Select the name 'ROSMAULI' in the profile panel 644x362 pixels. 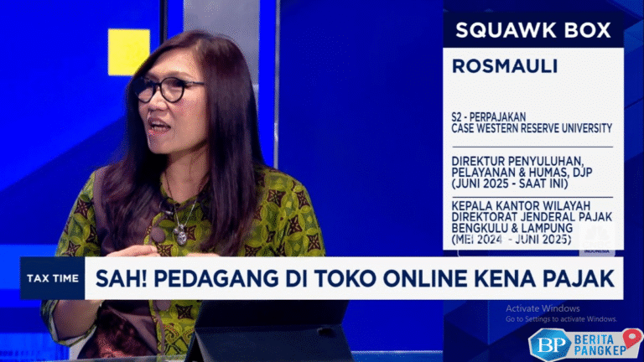pyautogui.click(x=505, y=66)
